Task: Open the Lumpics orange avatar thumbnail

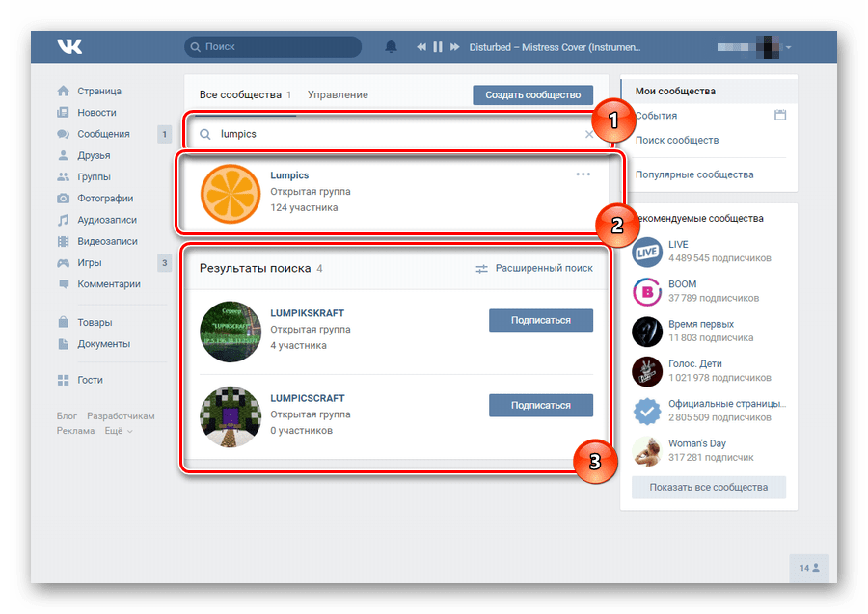Action: pyautogui.click(x=230, y=194)
